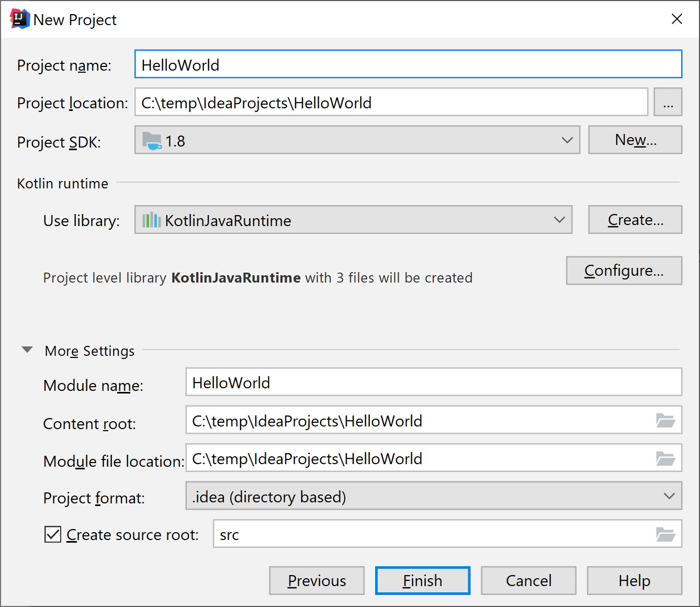
Task: Open the Project SDK dropdown
Action: click(567, 140)
